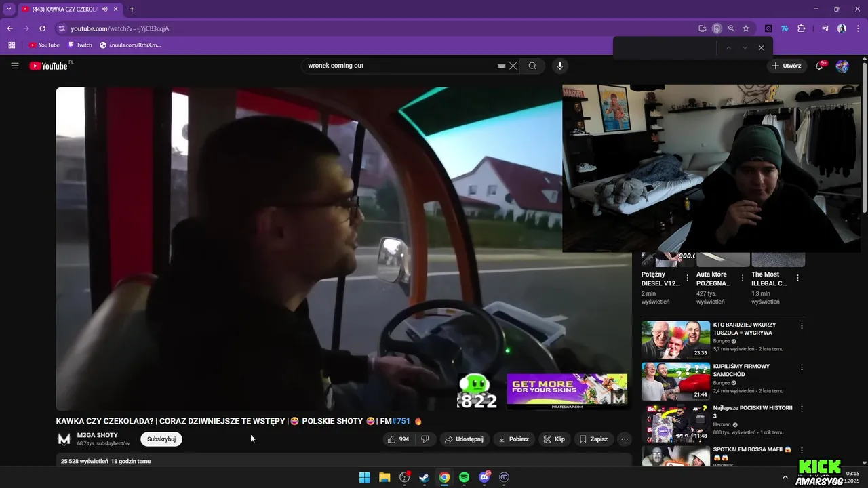Open Spotify from the taskbar
The height and width of the screenshot is (488, 868).
click(x=465, y=477)
